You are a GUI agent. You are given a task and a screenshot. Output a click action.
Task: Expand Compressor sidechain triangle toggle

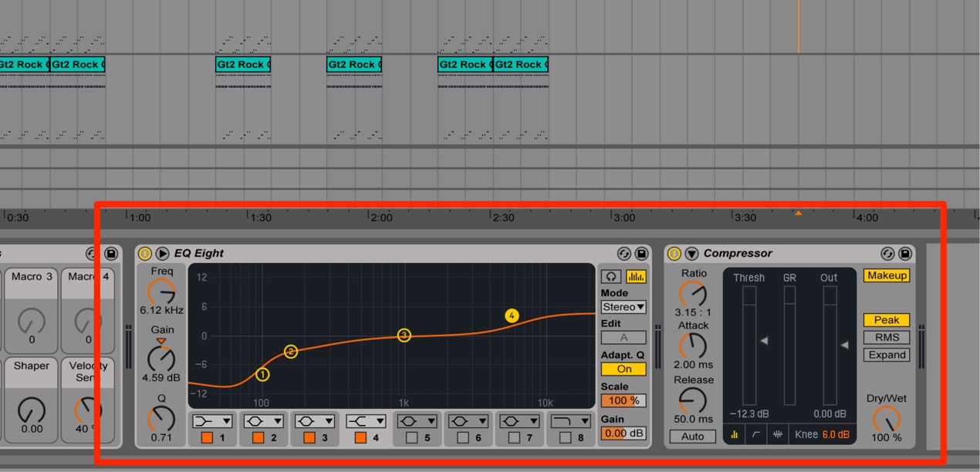coord(691,254)
